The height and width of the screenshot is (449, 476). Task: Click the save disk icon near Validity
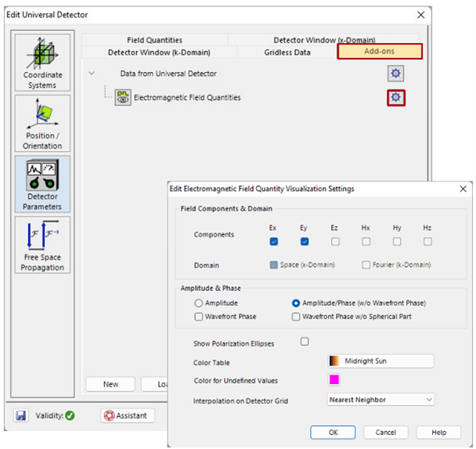(x=21, y=415)
